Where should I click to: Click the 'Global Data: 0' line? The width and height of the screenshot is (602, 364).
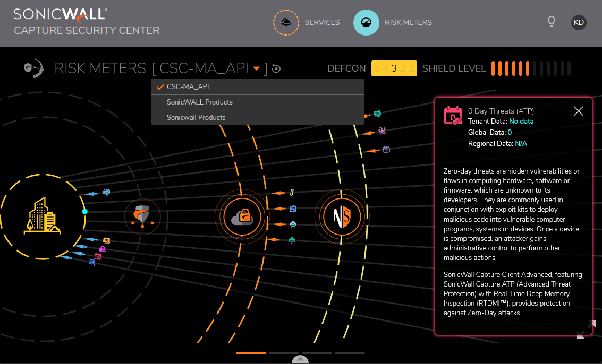coord(490,132)
